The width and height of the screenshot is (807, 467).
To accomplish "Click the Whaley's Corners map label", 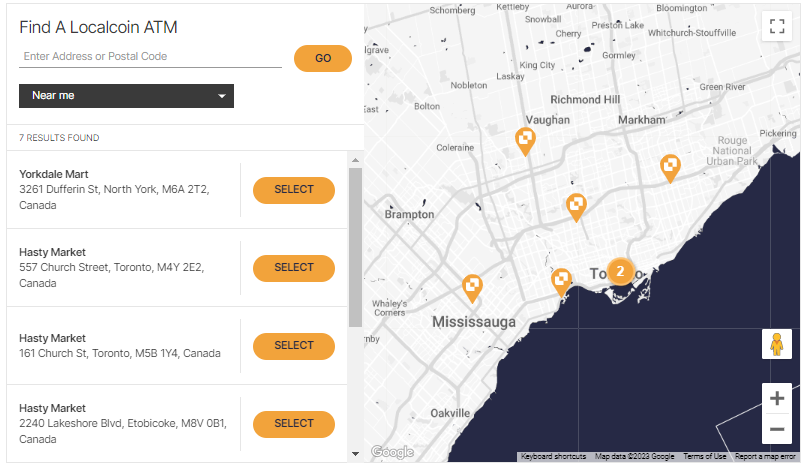I will [390, 308].
